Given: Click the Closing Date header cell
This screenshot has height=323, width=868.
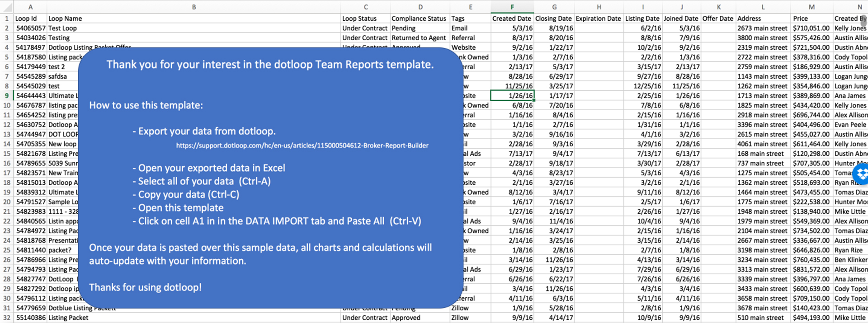Looking at the screenshot, I should click(554, 19).
